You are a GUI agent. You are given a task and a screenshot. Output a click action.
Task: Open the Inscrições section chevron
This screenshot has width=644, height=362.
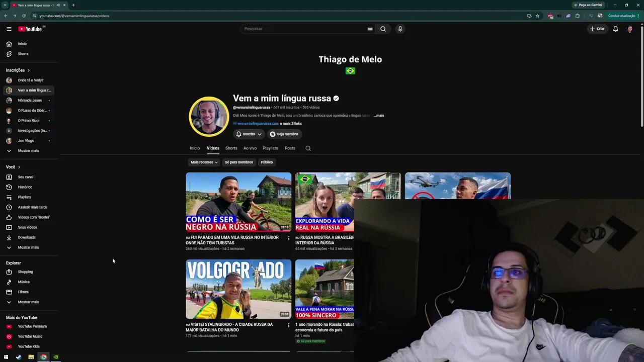[x=29, y=70]
